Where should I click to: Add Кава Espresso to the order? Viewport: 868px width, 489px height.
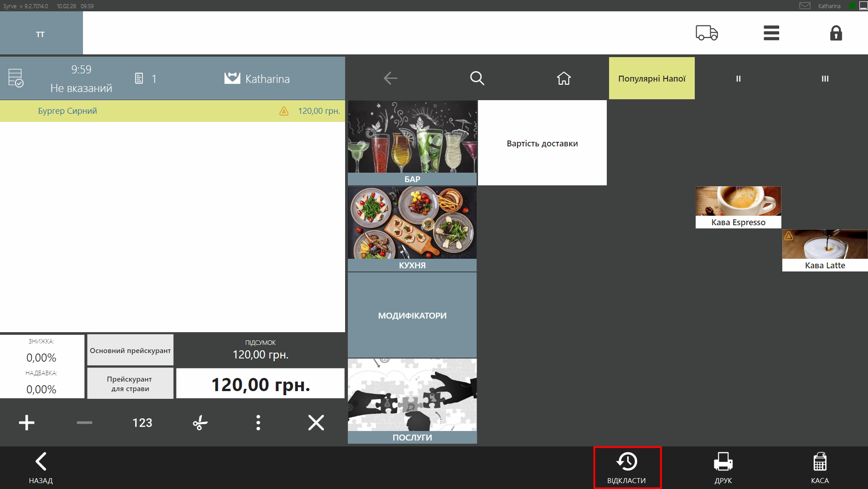[738, 207]
